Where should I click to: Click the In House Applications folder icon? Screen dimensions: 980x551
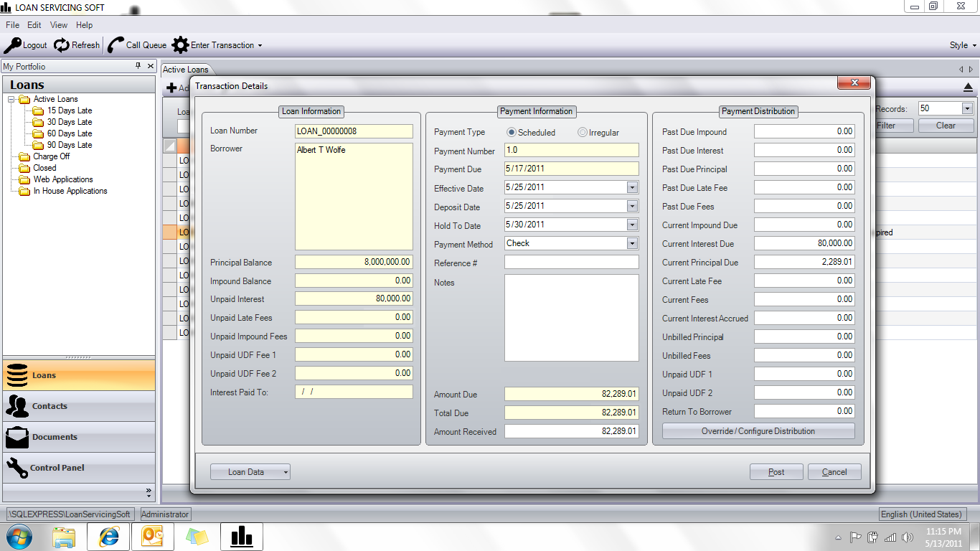[24, 191]
